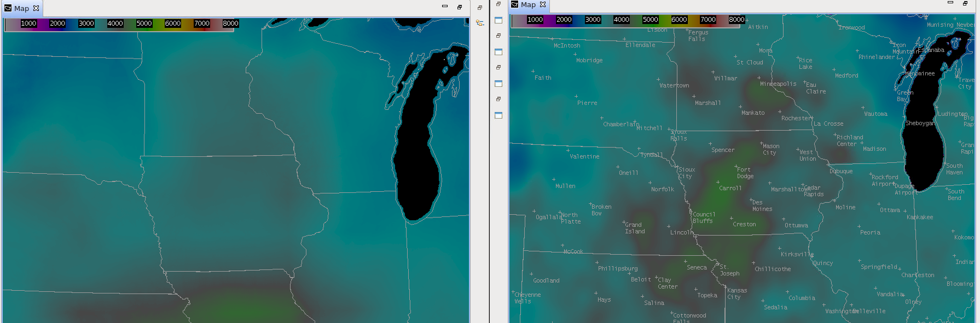Close the left Map tab
980x323 pixels.
(x=36, y=8)
